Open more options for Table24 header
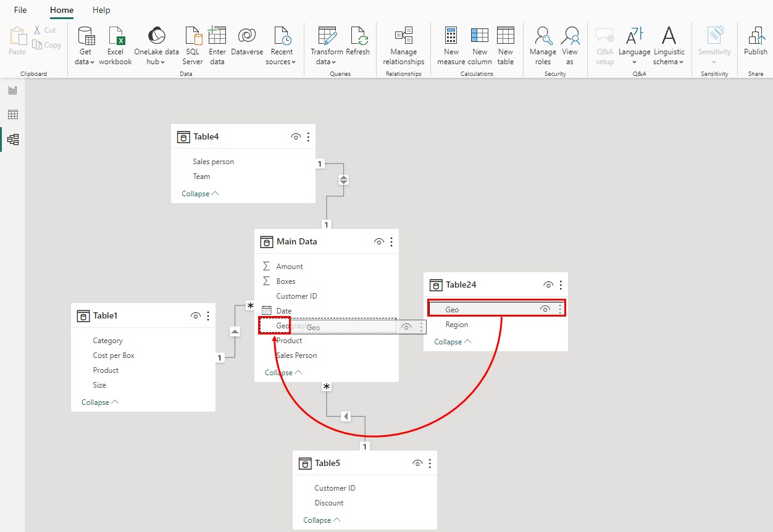Viewport: 773px width, 532px height. (x=561, y=285)
